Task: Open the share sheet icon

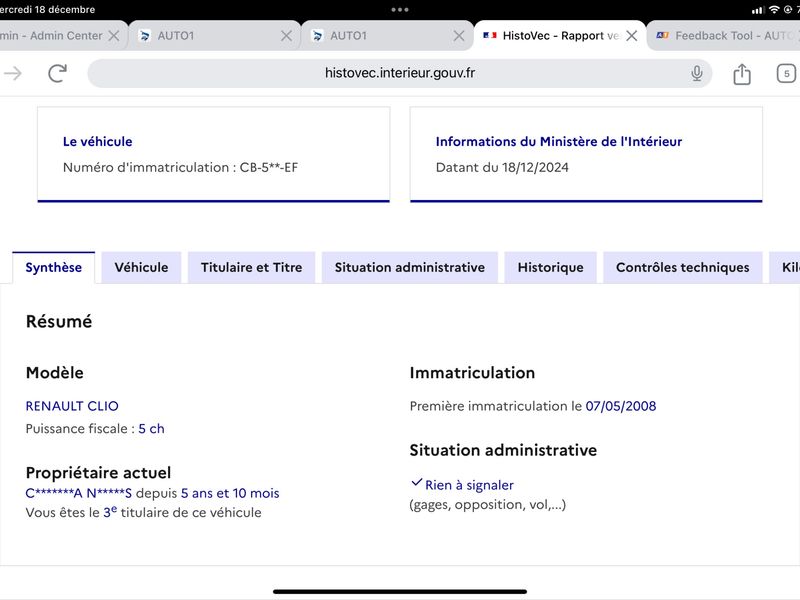Action: pos(741,73)
